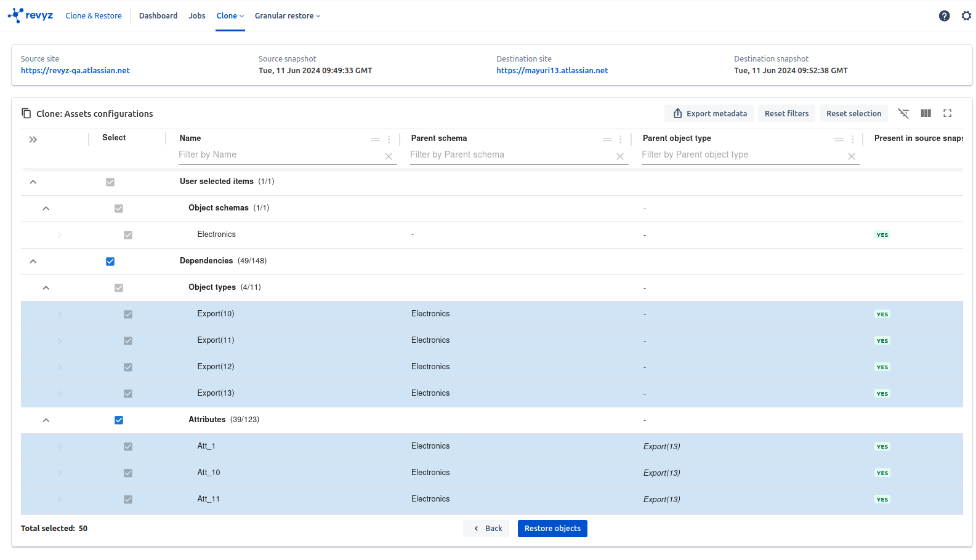Toggle the Export(12) row checkbox
Viewport: 976px width, 560px height.
click(128, 367)
